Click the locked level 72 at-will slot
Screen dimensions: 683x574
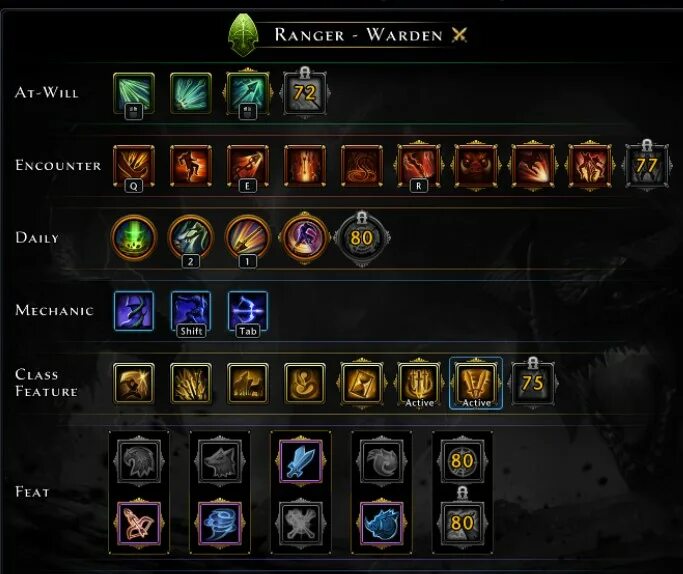pos(304,93)
